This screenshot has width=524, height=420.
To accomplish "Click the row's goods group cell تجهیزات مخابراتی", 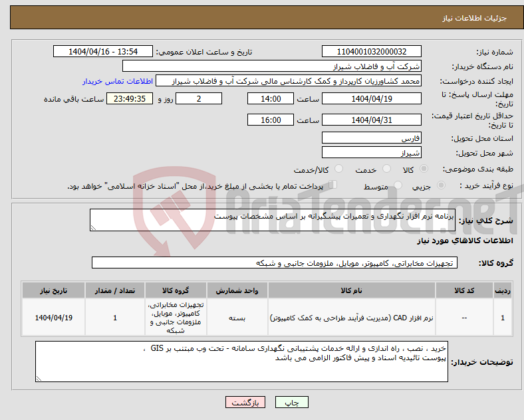I will point(176,318).
